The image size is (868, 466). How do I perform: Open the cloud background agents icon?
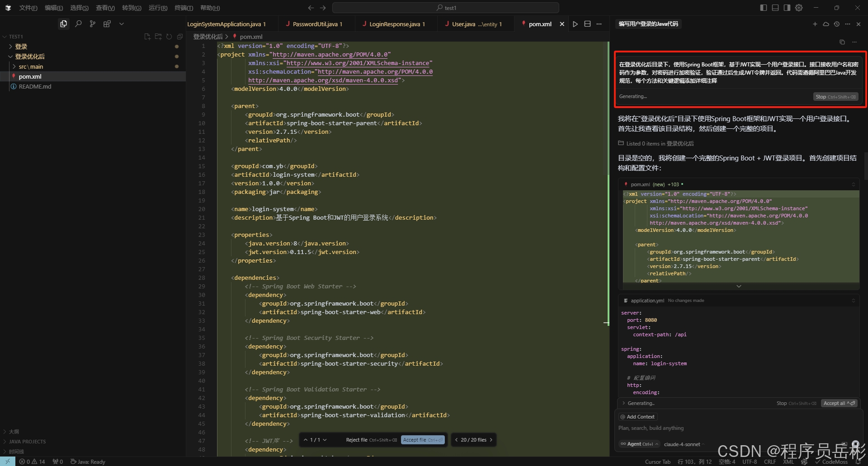[x=826, y=24]
